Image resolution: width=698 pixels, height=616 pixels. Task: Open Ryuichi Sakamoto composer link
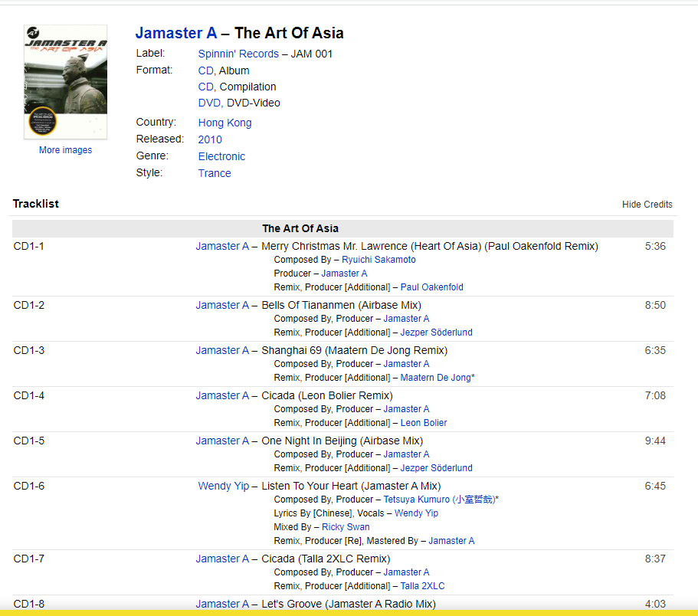378,260
